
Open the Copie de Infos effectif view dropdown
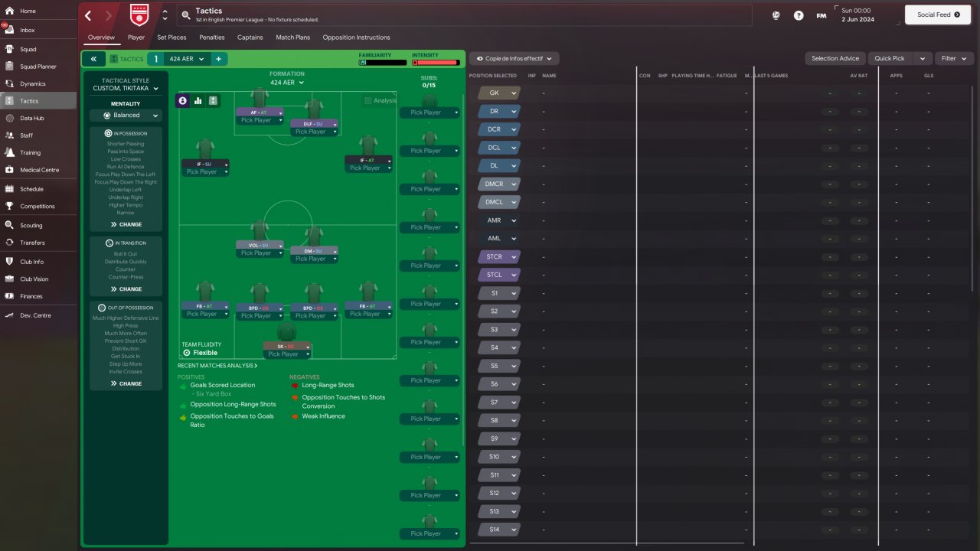514,58
